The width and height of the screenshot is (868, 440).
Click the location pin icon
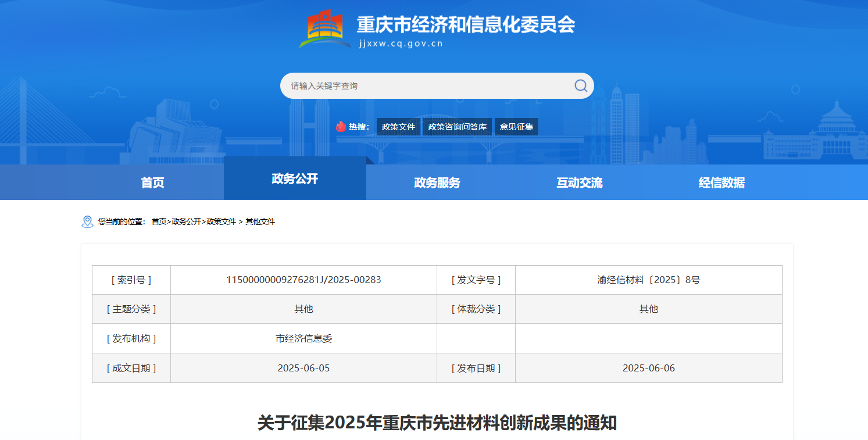(87, 221)
